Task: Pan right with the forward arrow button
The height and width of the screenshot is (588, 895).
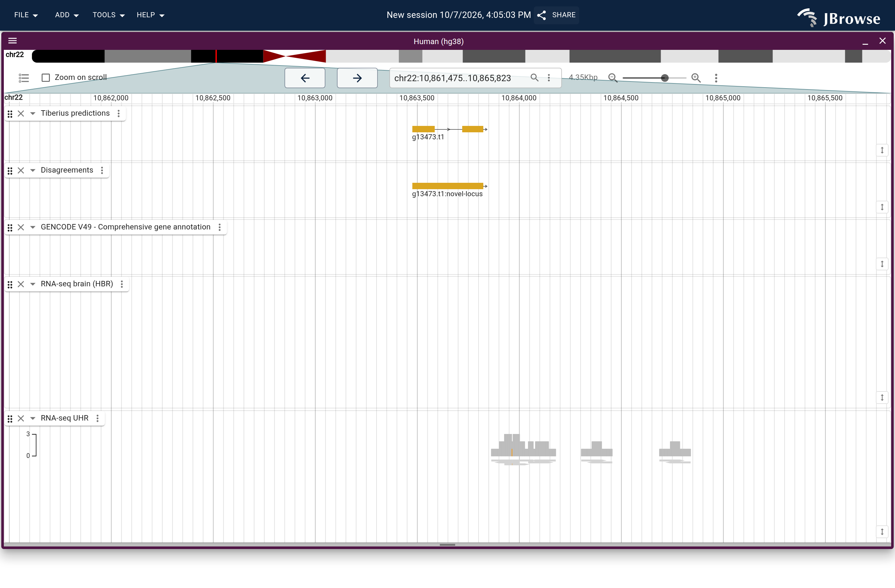Action: click(357, 78)
